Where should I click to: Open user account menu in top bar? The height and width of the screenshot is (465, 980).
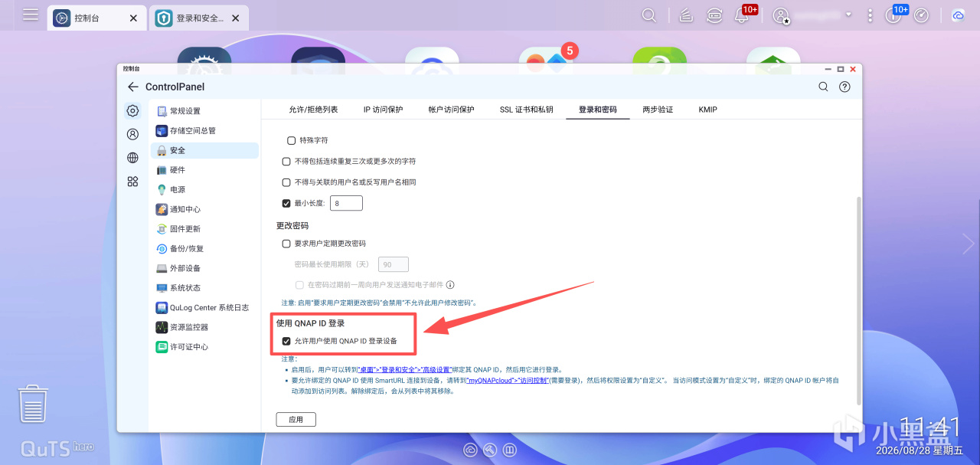(781, 15)
